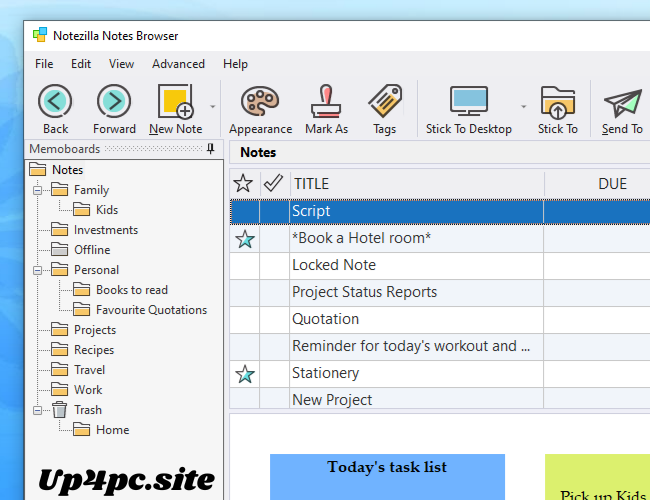650x500 pixels.
Task: Click the root Notes folder icon
Action: (x=38, y=169)
